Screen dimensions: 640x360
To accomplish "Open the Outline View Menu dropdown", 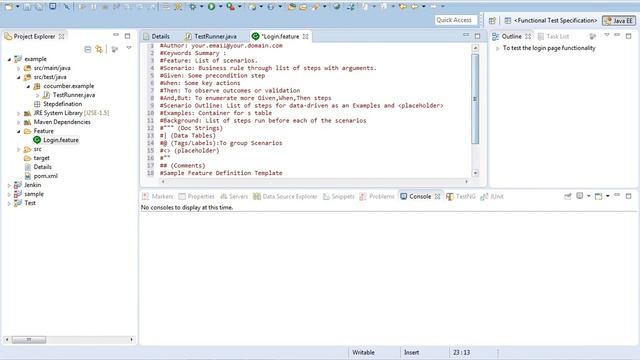I will 607,36.
